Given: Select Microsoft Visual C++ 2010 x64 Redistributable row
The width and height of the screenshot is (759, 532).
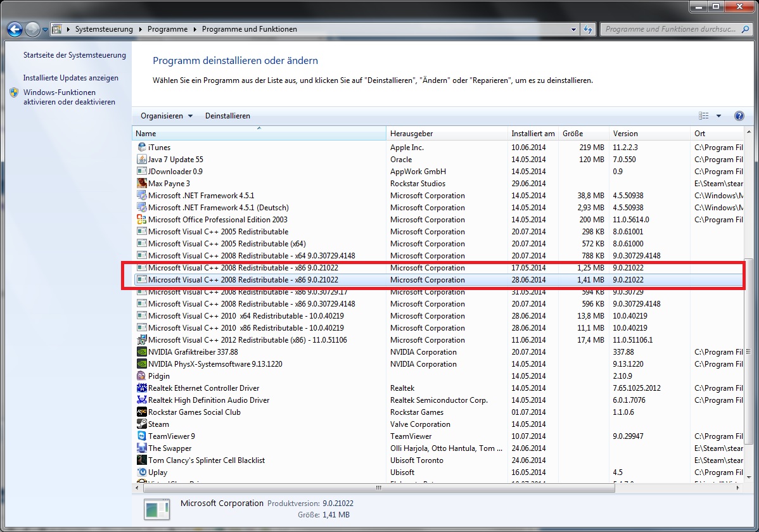Looking at the screenshot, I should point(438,316).
